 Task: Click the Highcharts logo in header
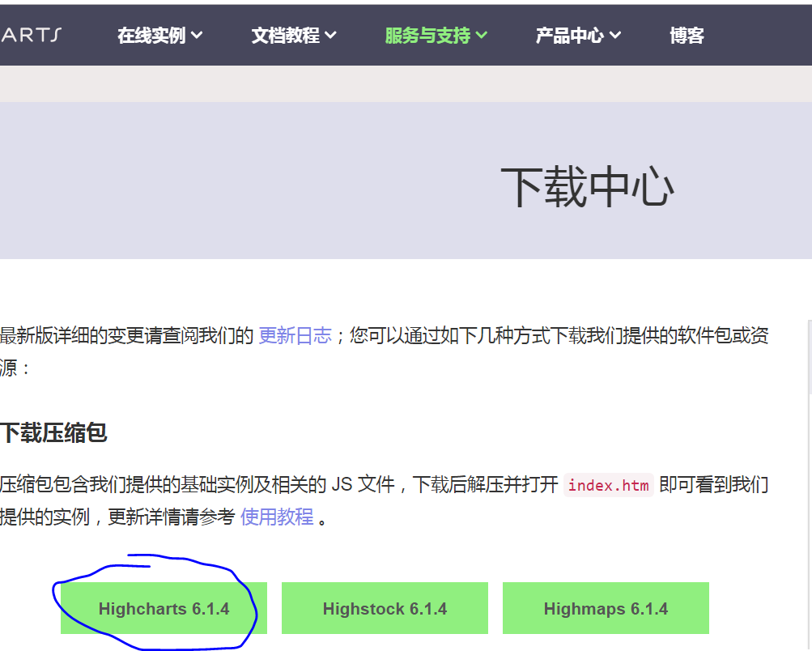click(31, 35)
